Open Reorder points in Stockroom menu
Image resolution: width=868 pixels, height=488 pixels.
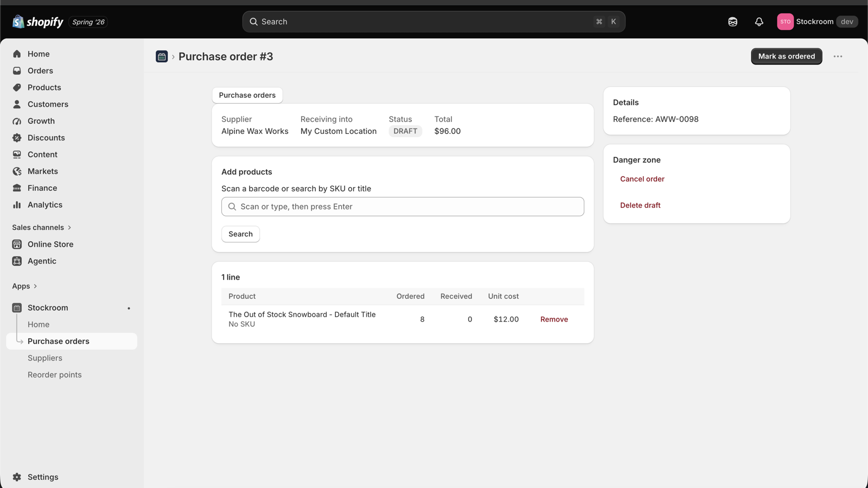(55, 375)
